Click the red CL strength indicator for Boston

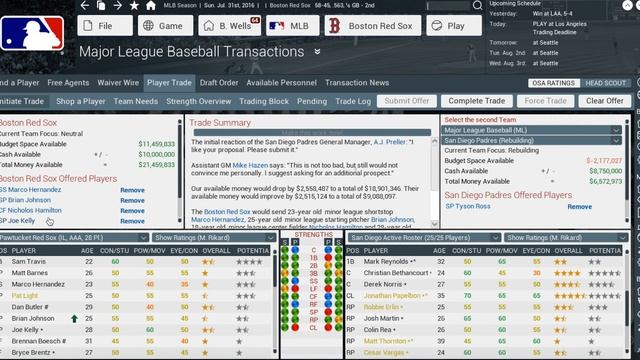295,327
